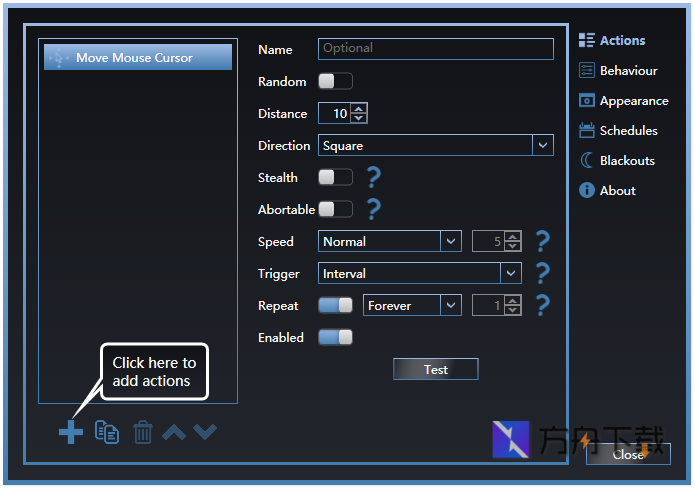Move action up with up arrow

[x=174, y=432]
